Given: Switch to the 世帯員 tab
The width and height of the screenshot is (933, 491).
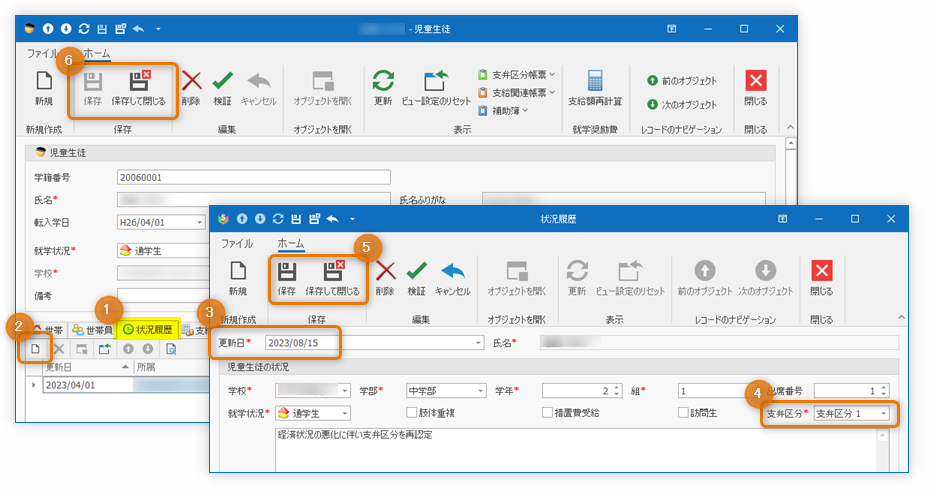Looking at the screenshot, I should (x=92, y=330).
